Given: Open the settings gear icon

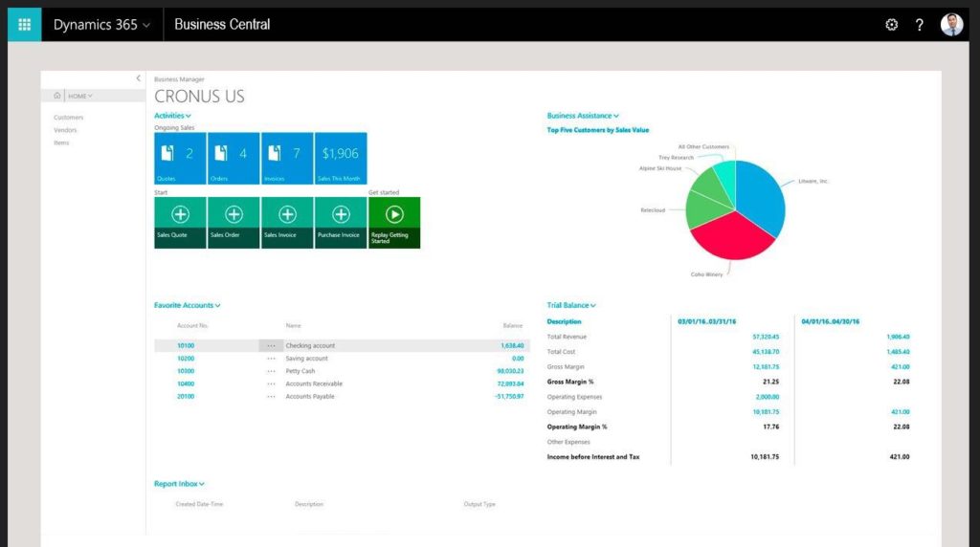Looking at the screenshot, I should (891, 25).
